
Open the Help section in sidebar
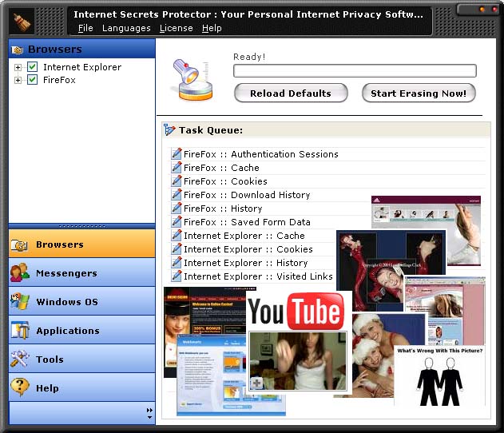pos(82,387)
